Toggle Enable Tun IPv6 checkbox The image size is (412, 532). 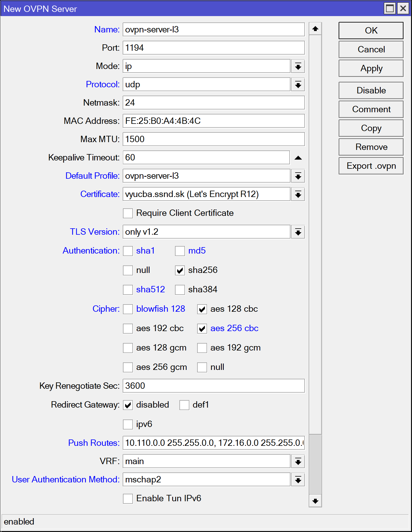(x=128, y=499)
